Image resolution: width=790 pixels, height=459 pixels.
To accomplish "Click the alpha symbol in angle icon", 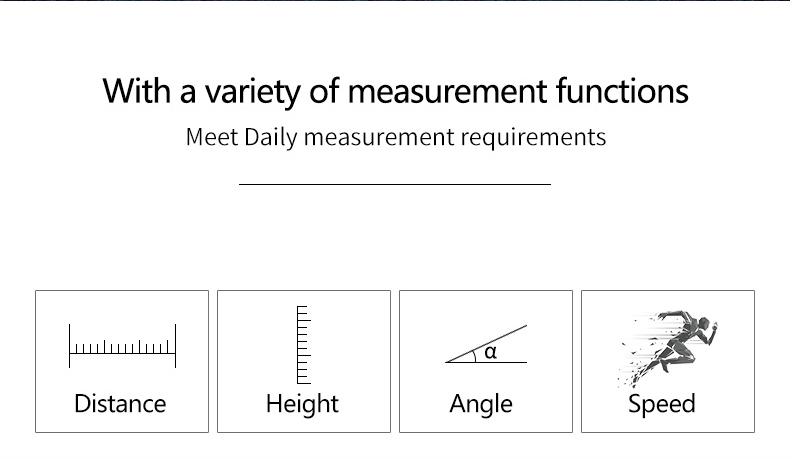I will tap(490, 352).
